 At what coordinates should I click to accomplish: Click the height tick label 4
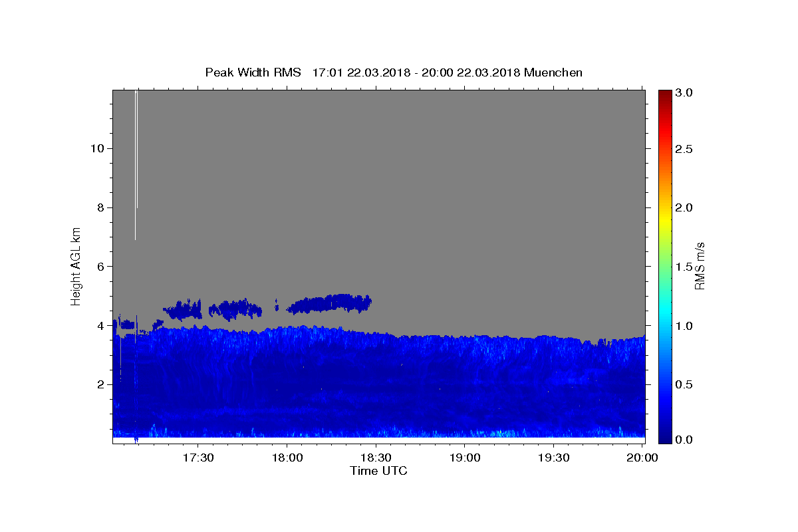click(x=99, y=325)
